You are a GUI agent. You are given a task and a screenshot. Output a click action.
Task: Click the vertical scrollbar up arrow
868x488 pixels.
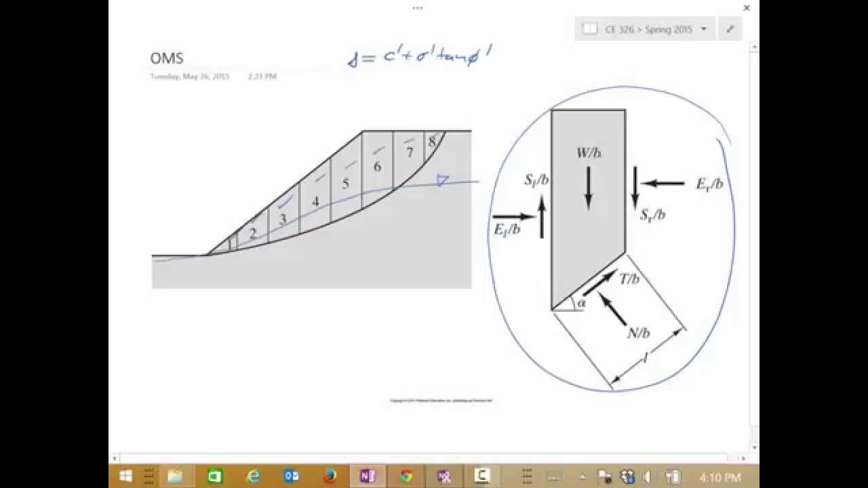click(755, 45)
